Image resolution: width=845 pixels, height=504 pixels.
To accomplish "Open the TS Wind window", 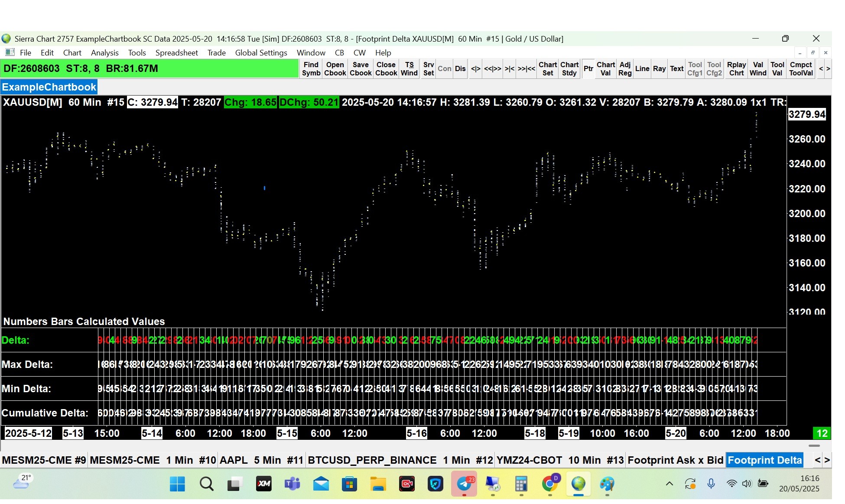I will [409, 69].
